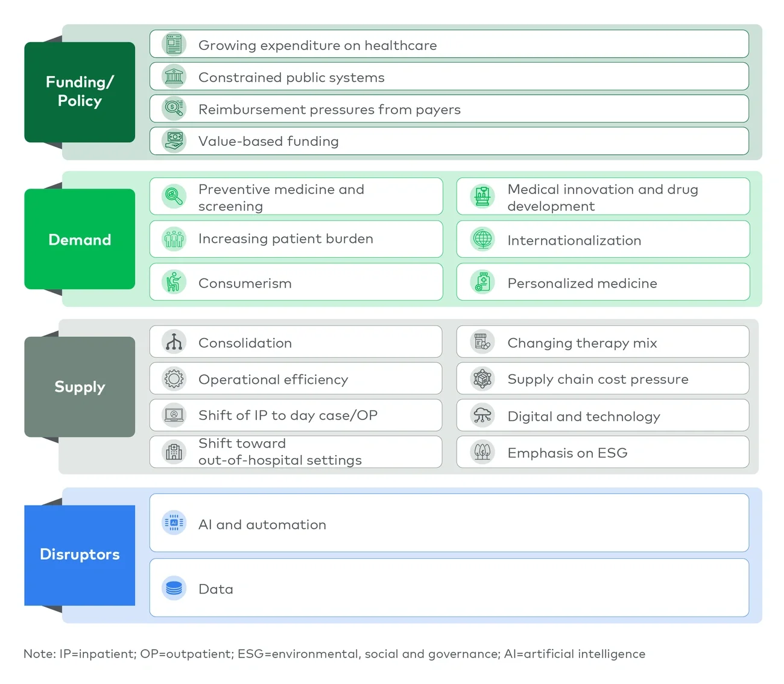Click the AI chip icon
The height and width of the screenshot is (684, 784).
pyautogui.click(x=174, y=523)
